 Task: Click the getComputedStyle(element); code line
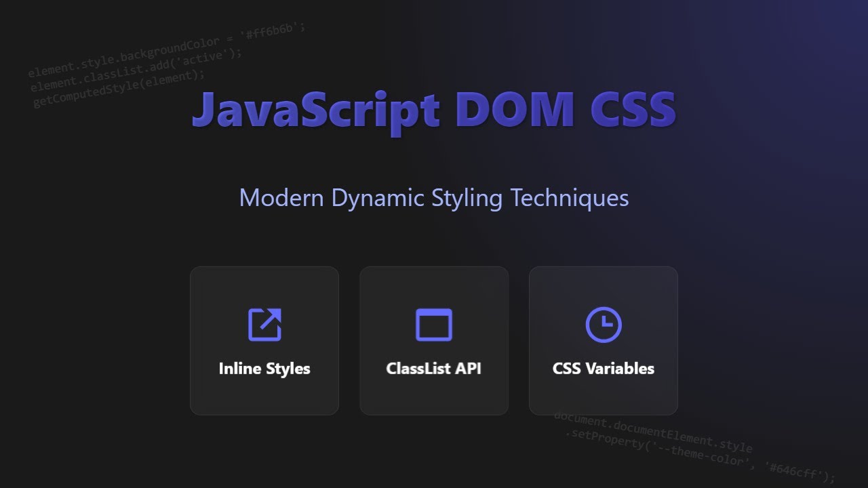(119, 89)
